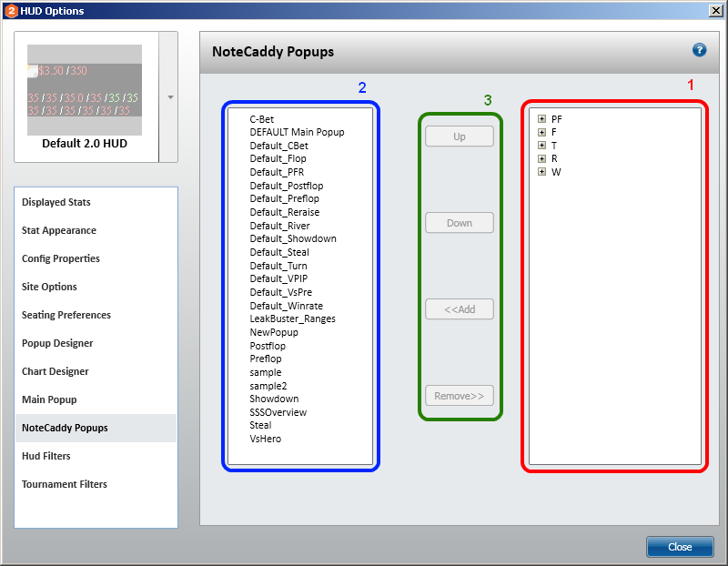Select sample2 list item
Screen dimensions: 728x566
click(268, 386)
